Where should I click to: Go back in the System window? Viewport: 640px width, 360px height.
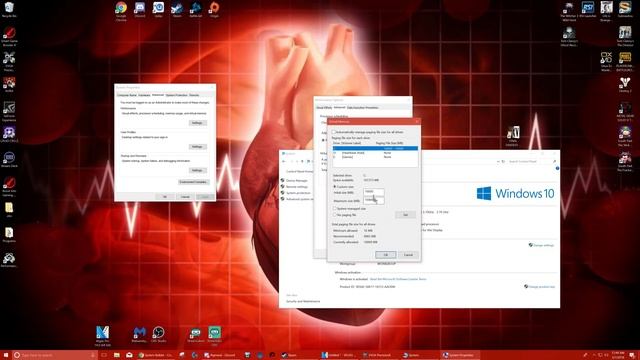284,161
